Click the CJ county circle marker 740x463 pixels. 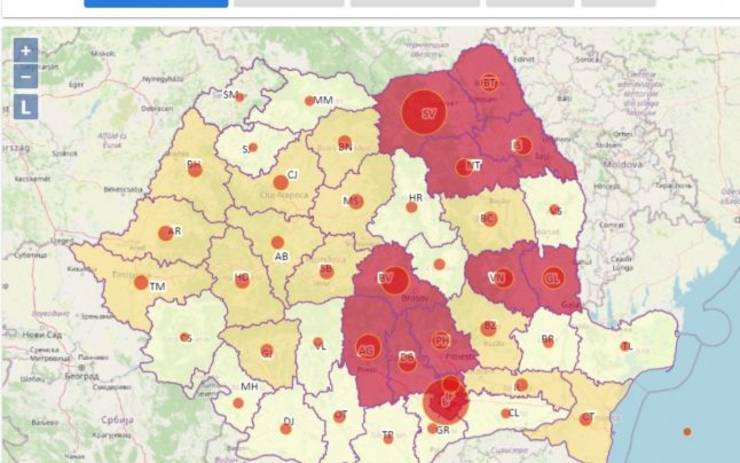[281, 182]
